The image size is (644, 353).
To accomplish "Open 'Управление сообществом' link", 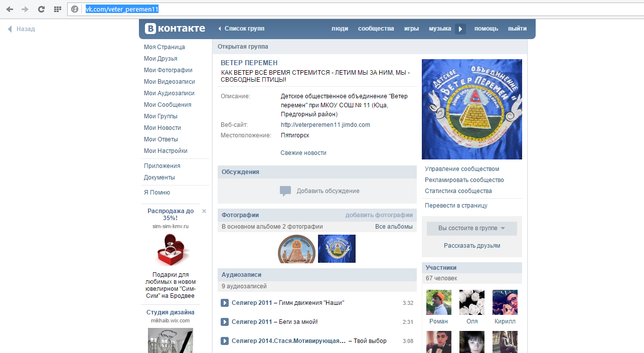I will click(x=462, y=169).
